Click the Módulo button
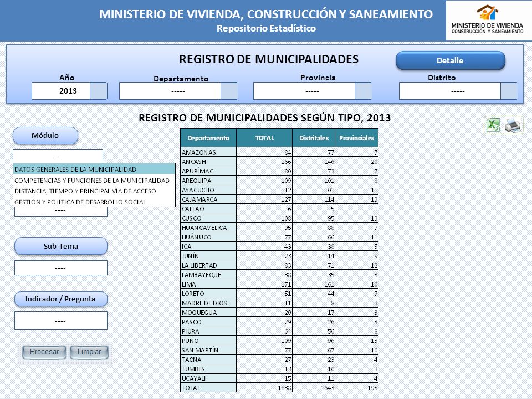 45,135
